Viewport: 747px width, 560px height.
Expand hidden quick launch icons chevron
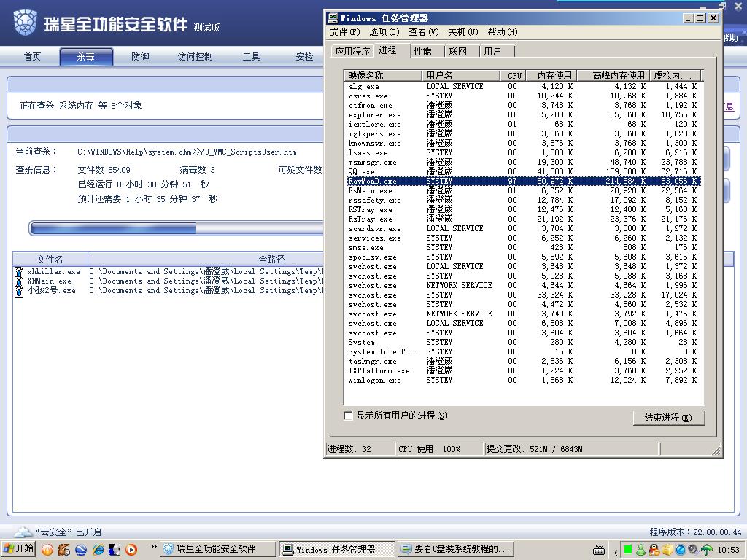[153, 547]
